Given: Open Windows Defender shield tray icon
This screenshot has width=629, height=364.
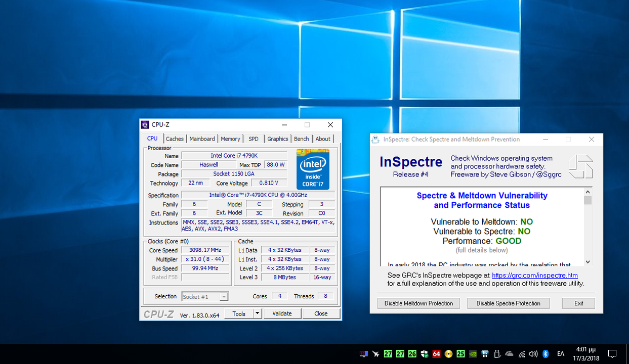Looking at the screenshot, I should (x=424, y=354).
